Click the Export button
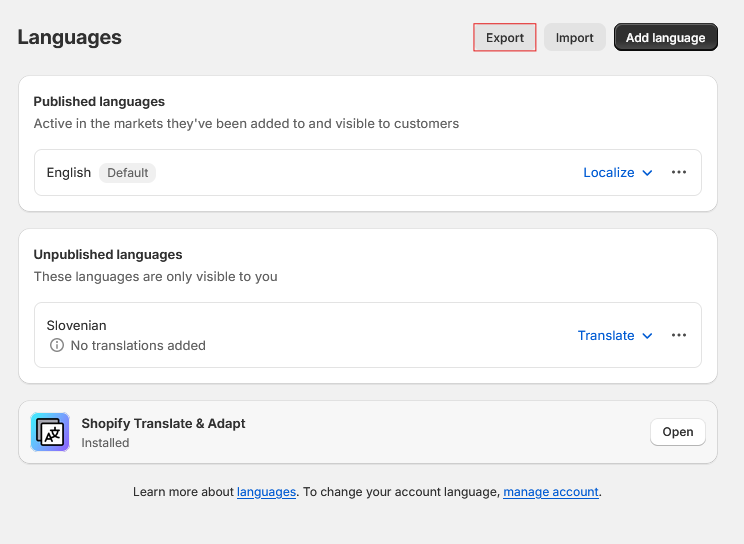This screenshot has height=544, width=744. click(504, 38)
